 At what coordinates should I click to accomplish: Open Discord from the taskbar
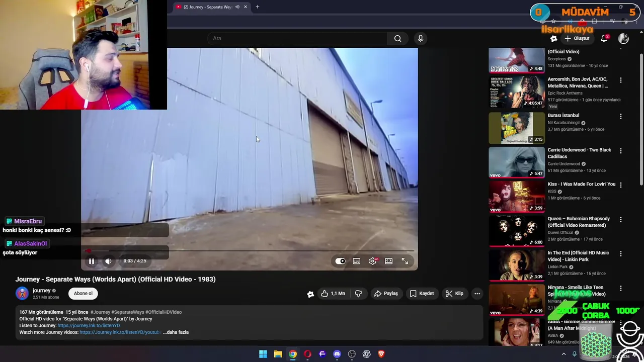pos(337,354)
